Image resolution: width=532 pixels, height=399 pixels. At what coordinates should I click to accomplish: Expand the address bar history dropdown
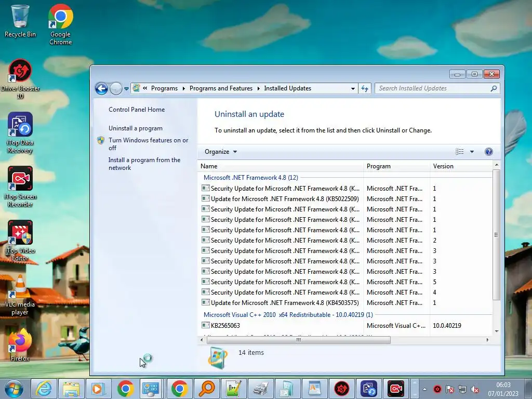353,88
